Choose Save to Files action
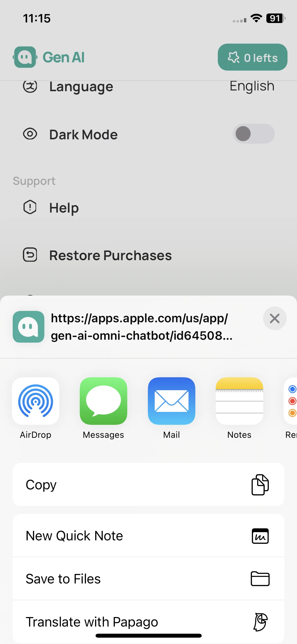 coord(148,579)
